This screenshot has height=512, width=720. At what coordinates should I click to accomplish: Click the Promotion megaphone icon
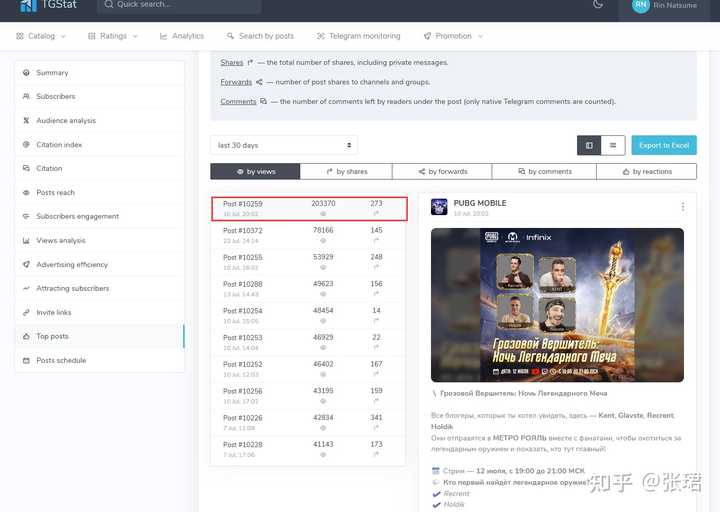pyautogui.click(x=427, y=36)
